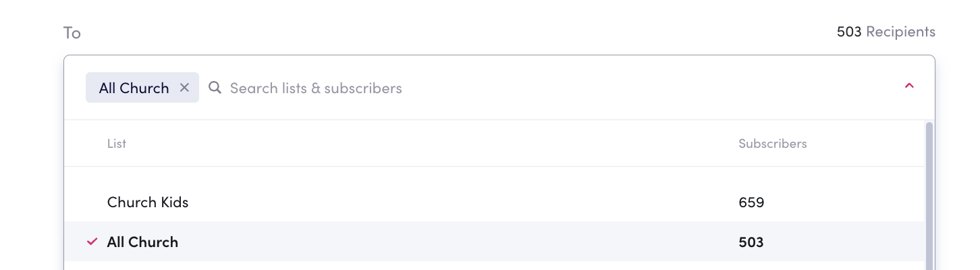This screenshot has width=980, height=270.
Task: Click the magnifier search icon
Action: click(215, 88)
